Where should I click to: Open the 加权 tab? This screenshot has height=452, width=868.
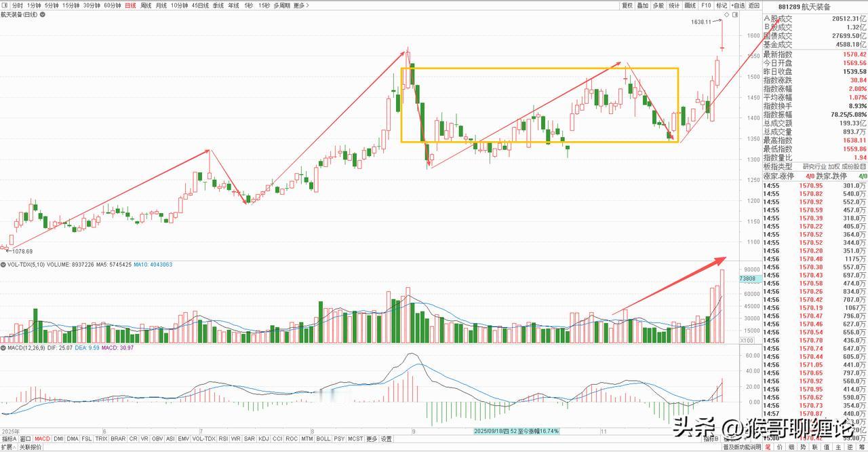pos(833,166)
